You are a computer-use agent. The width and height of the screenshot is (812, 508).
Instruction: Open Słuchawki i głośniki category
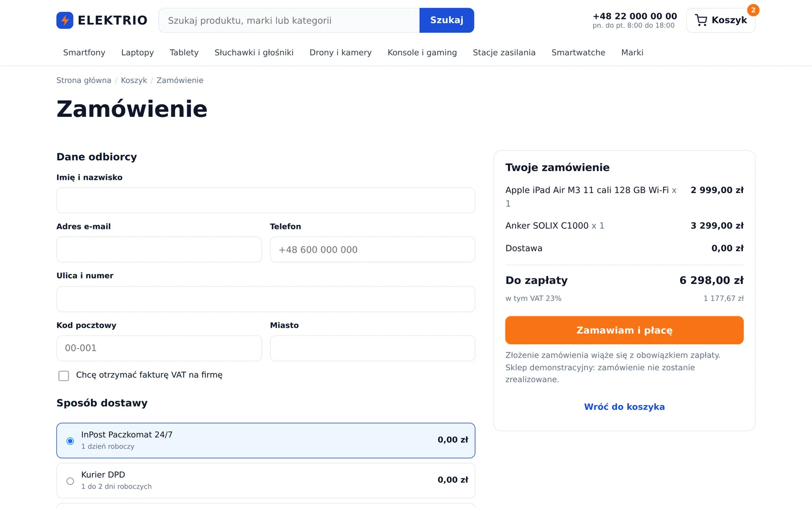(254, 52)
